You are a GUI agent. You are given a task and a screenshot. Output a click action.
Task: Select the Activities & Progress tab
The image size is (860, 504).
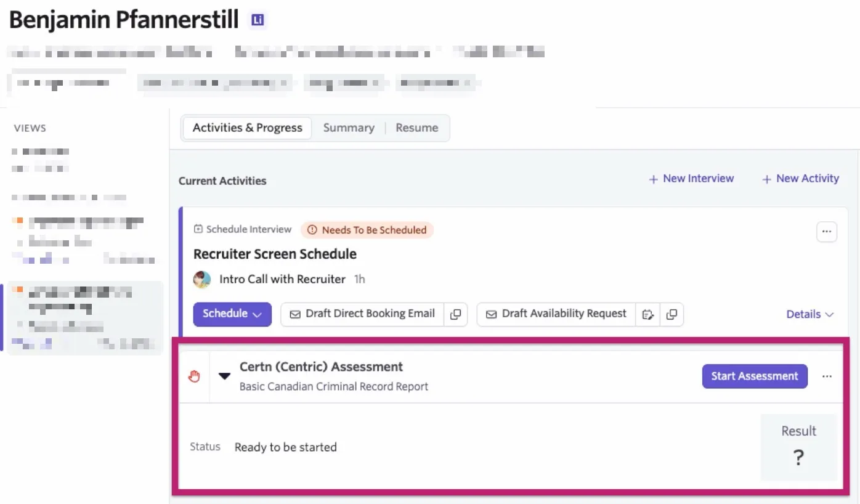(x=248, y=128)
